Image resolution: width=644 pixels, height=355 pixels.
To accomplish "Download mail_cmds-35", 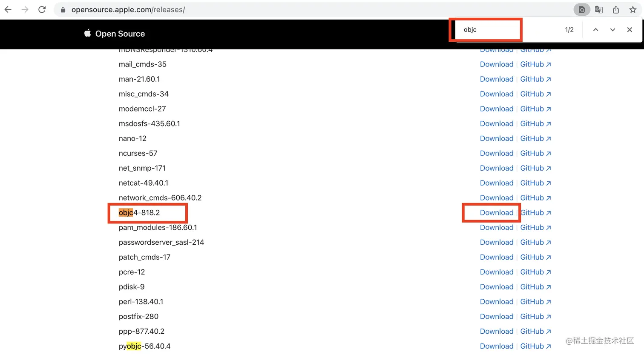I will pyautogui.click(x=497, y=64).
